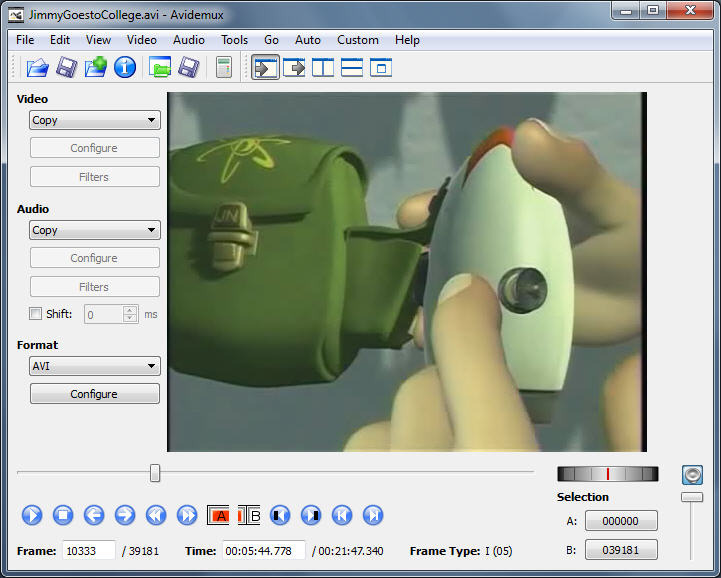Click the video preview frame
721x578 pixels.
407,272
